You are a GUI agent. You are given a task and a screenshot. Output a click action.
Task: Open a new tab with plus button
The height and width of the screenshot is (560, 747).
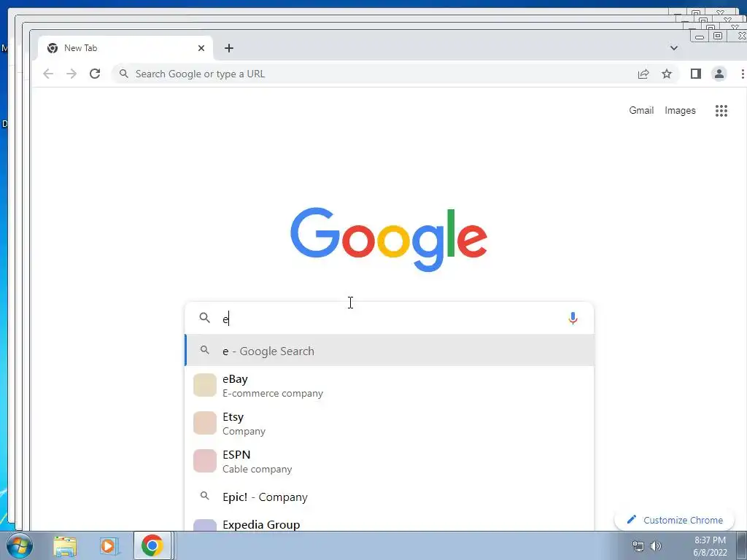coord(228,48)
